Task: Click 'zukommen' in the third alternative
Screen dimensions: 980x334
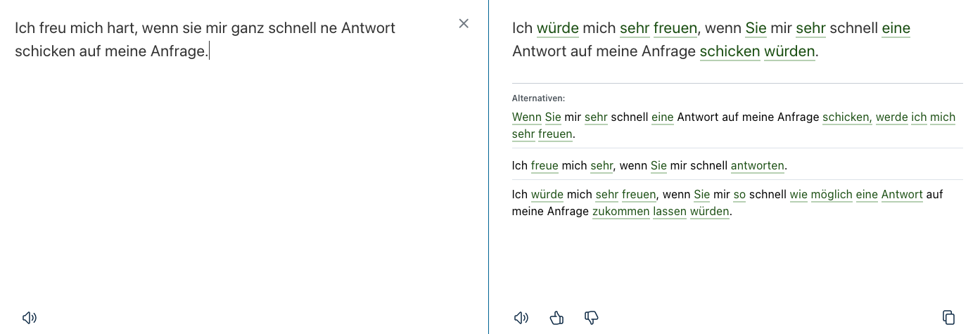Action: click(621, 211)
